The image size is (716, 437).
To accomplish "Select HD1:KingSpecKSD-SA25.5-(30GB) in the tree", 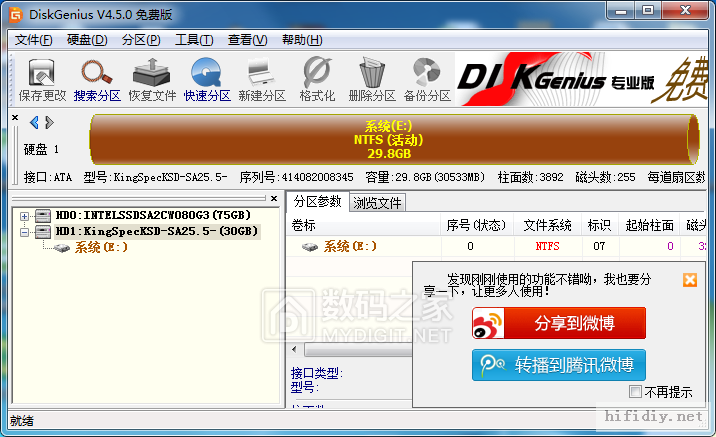I will click(x=157, y=231).
